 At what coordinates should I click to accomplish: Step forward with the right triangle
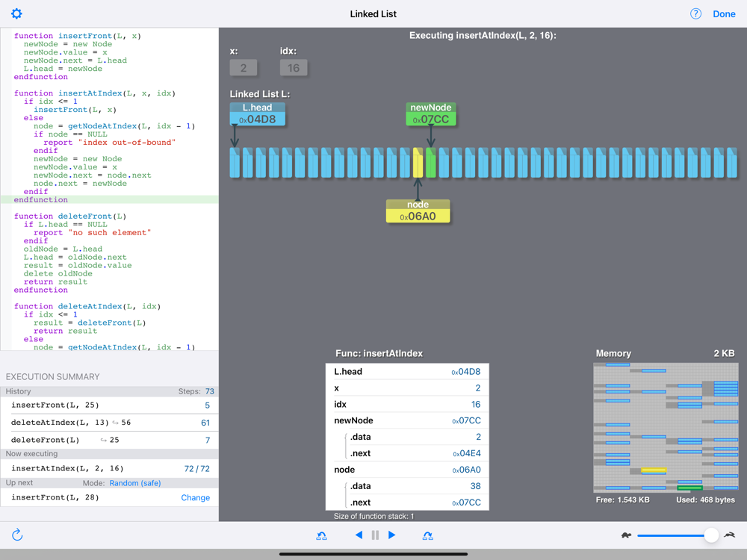(x=391, y=535)
